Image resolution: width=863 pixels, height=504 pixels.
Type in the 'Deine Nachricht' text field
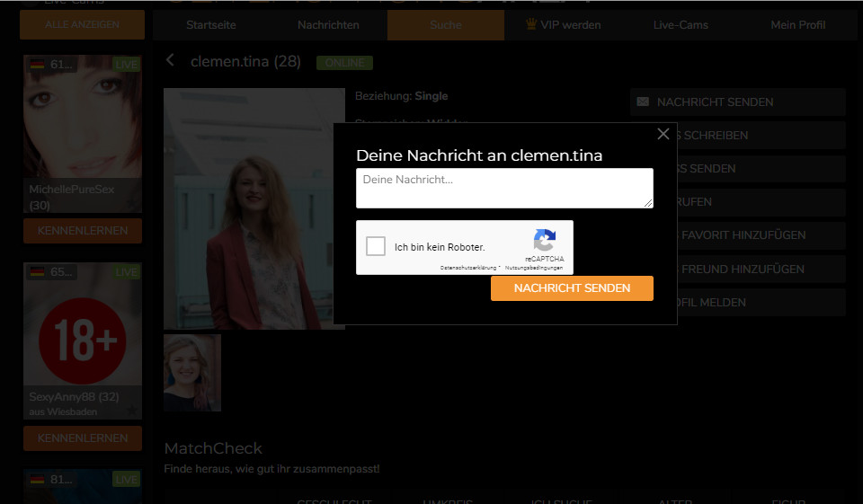(504, 188)
